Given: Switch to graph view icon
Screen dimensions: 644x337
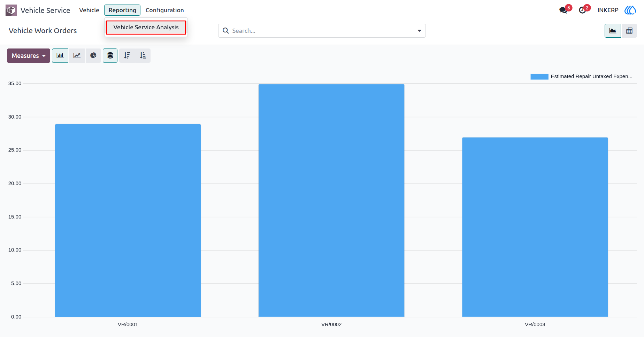Looking at the screenshot, I should [613, 31].
